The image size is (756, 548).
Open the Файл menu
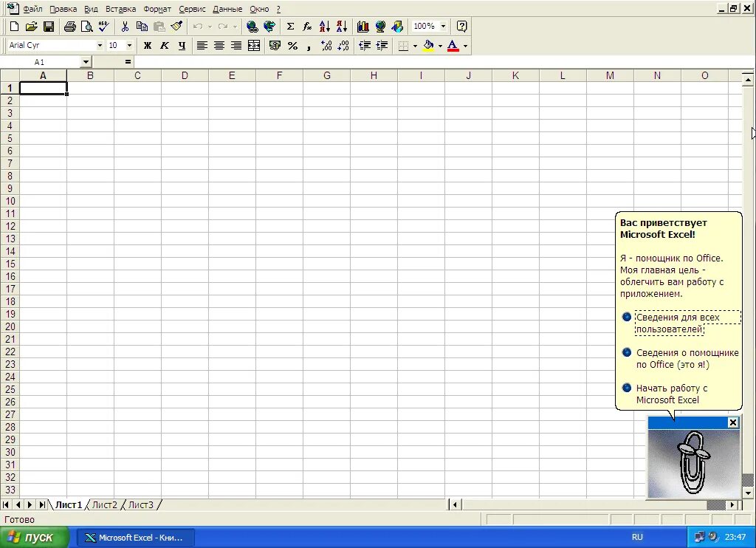coord(32,9)
